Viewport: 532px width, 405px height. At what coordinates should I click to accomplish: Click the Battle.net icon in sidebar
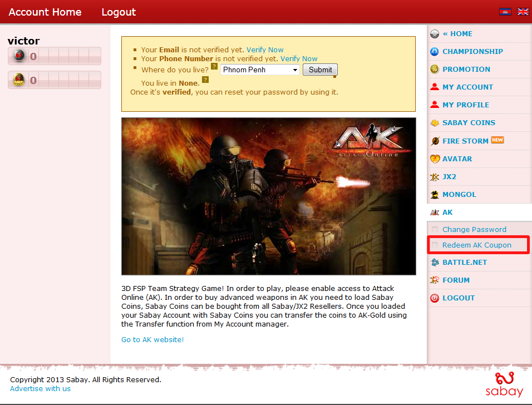click(435, 262)
